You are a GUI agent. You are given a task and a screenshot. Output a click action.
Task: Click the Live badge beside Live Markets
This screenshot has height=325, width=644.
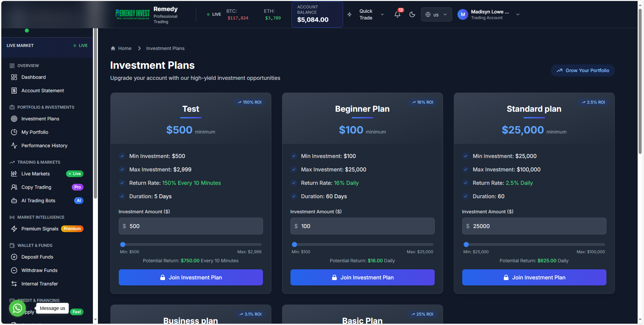(x=75, y=174)
